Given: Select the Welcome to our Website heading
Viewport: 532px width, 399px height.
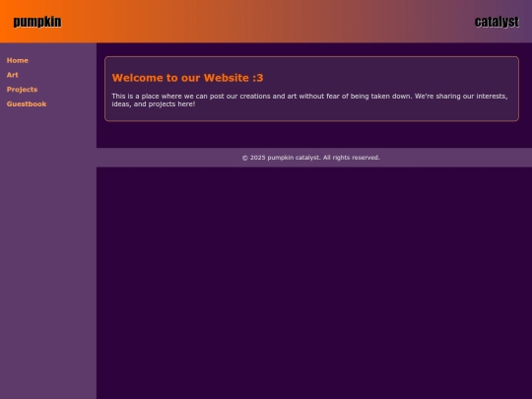Looking at the screenshot, I should click(x=187, y=78).
